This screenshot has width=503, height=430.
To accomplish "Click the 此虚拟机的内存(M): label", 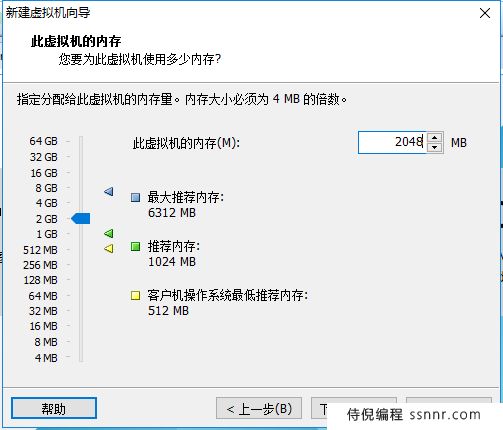I will coord(186,143).
